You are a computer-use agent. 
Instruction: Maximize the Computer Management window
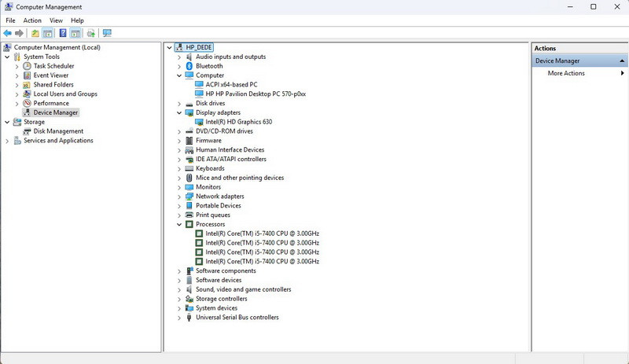[x=594, y=7]
